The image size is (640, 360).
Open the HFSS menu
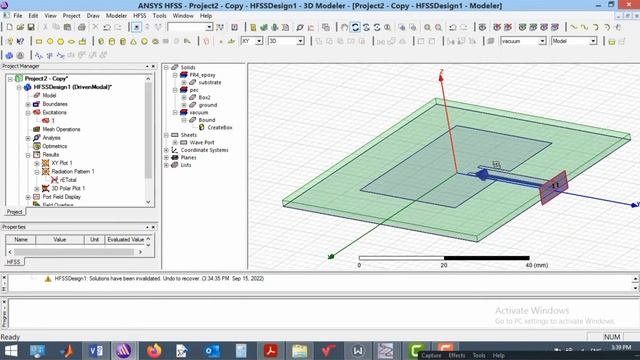(x=140, y=16)
